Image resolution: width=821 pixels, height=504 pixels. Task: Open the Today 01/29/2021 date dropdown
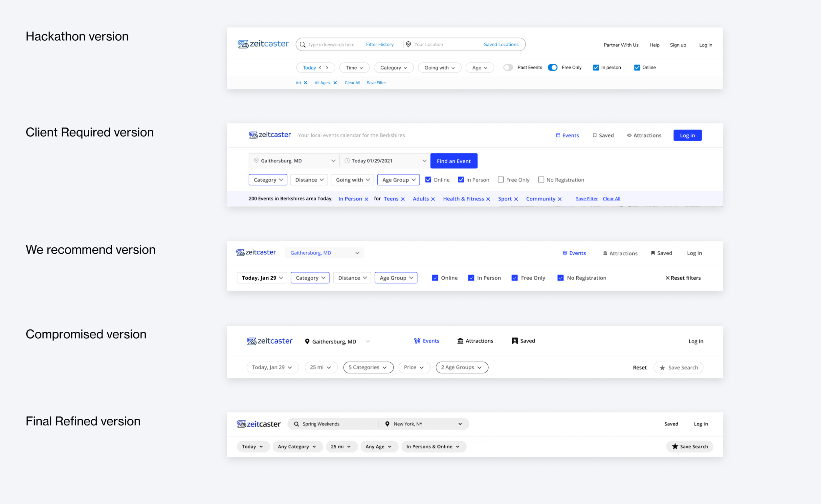click(385, 161)
